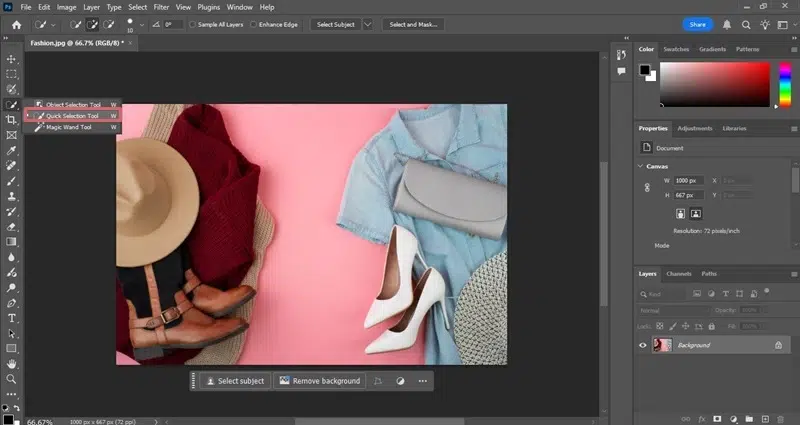Activate the Hand tool

point(12,364)
